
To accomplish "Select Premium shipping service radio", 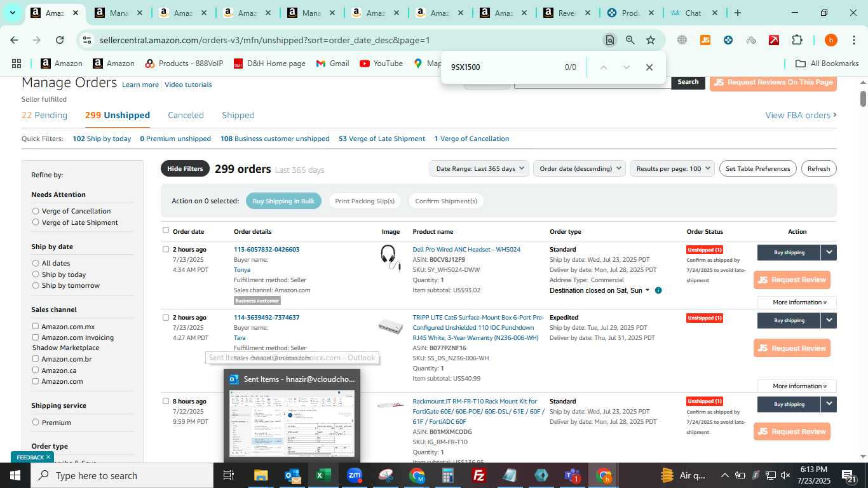I will click(36, 422).
